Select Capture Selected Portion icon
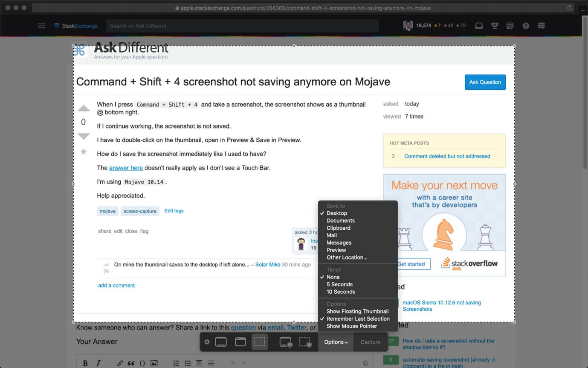 pyautogui.click(x=260, y=342)
